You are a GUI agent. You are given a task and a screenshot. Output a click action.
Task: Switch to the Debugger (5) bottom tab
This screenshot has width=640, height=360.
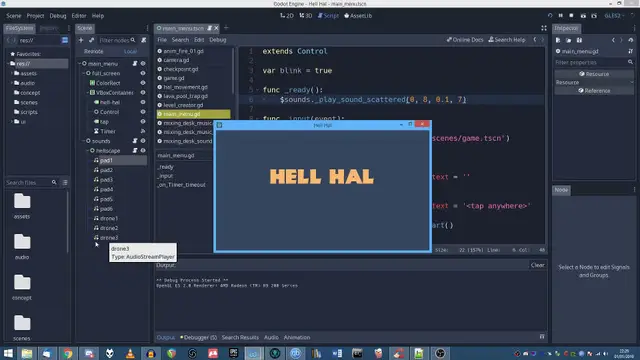coord(198,338)
